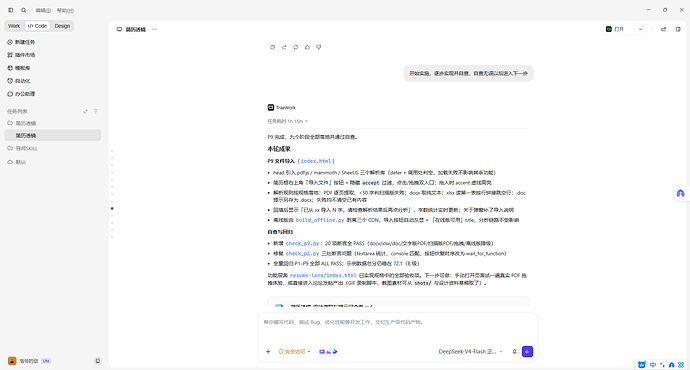Collapse task list with arrows icon
The width and height of the screenshot is (690, 370).
85,112
